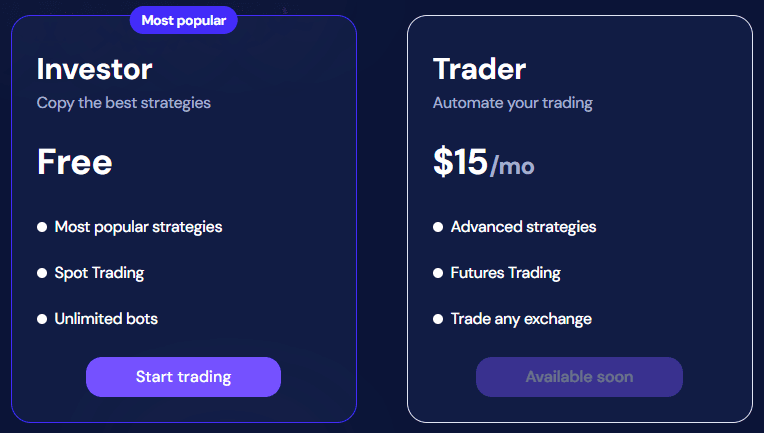Click the bullet beside Futures Trading
Screen dimensions: 764x433
438,273
